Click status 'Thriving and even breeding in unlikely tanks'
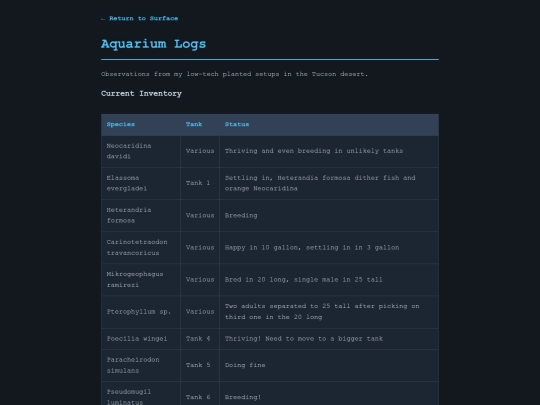This screenshot has width=540, height=405. (329, 151)
